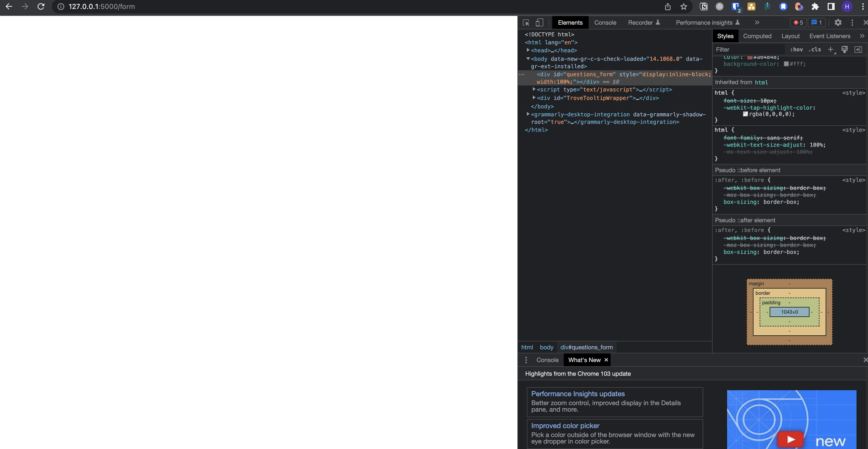
Task: Open the Computed styles tab
Action: tap(757, 36)
